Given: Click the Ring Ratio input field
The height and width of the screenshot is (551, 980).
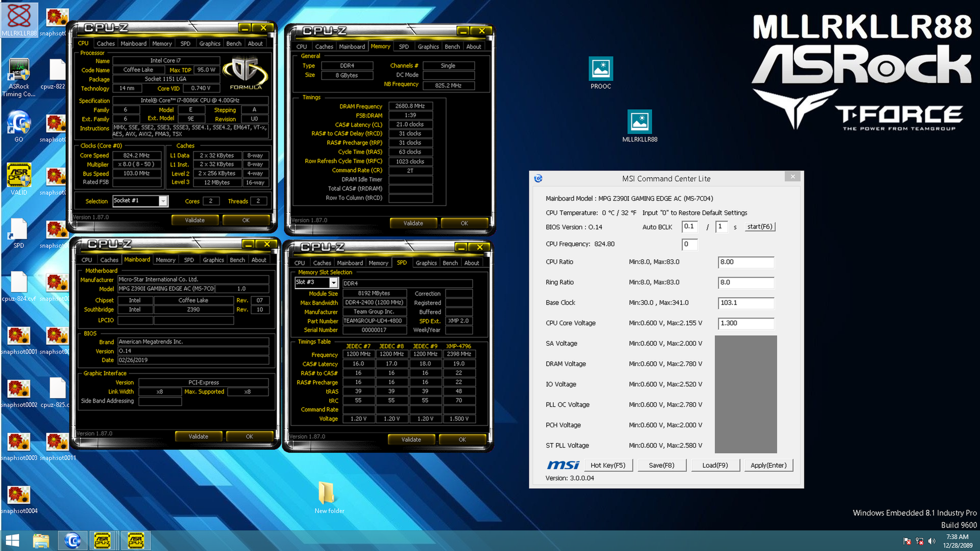Looking at the screenshot, I should tap(746, 283).
